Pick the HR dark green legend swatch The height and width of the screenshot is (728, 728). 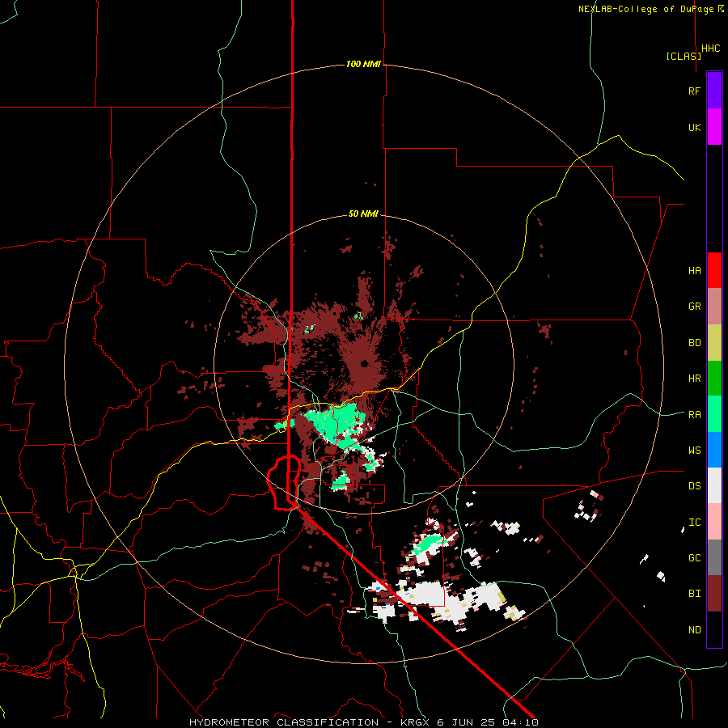coord(714,379)
